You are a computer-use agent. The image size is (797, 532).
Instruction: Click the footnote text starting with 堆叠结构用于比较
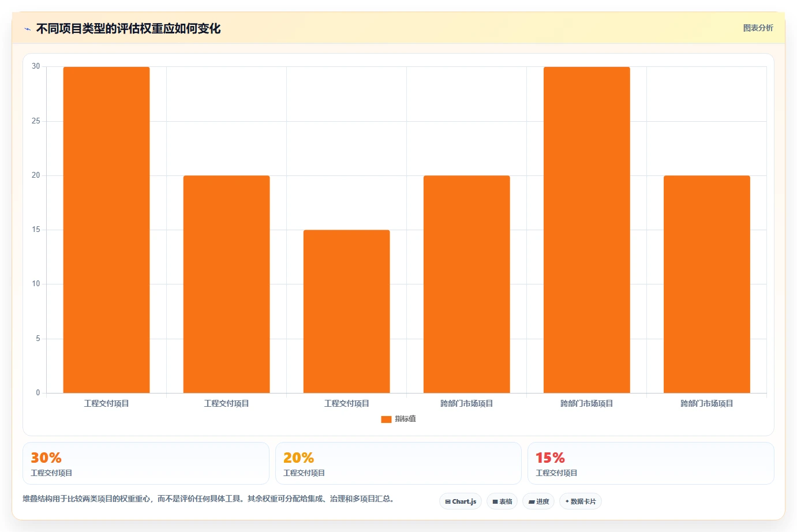tap(208, 499)
